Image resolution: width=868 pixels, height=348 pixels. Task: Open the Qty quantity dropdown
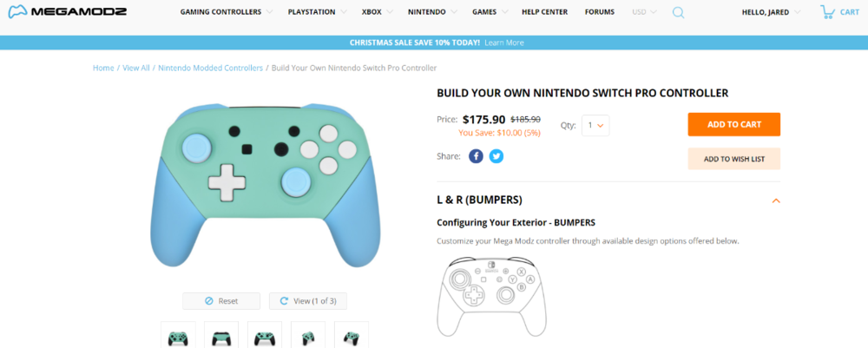pos(595,125)
